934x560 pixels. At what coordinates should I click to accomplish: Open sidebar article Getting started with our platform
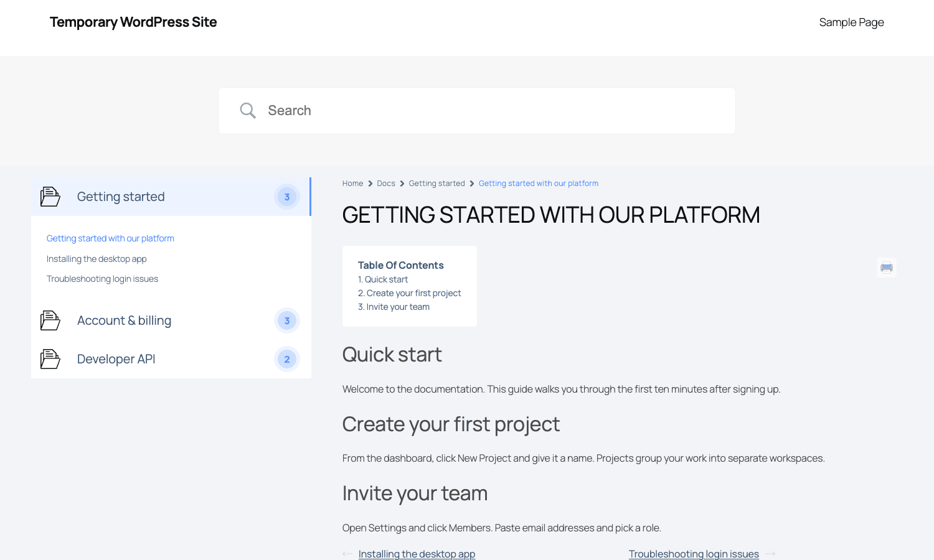coord(110,238)
